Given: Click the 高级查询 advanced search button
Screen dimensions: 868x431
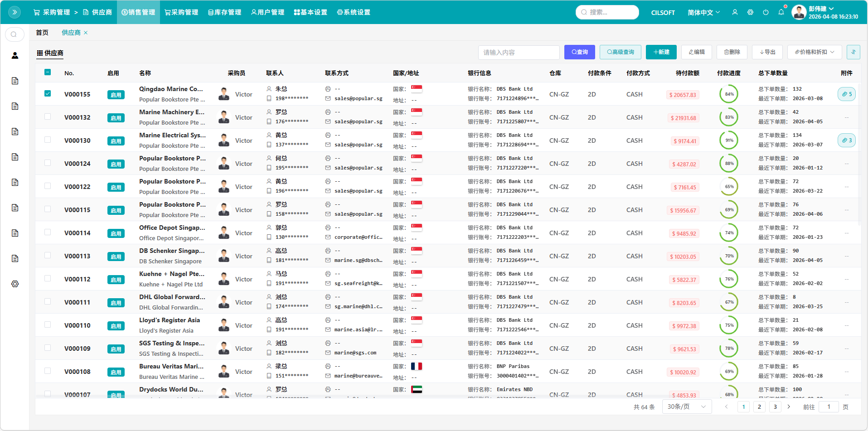Looking at the screenshot, I should click(x=620, y=52).
